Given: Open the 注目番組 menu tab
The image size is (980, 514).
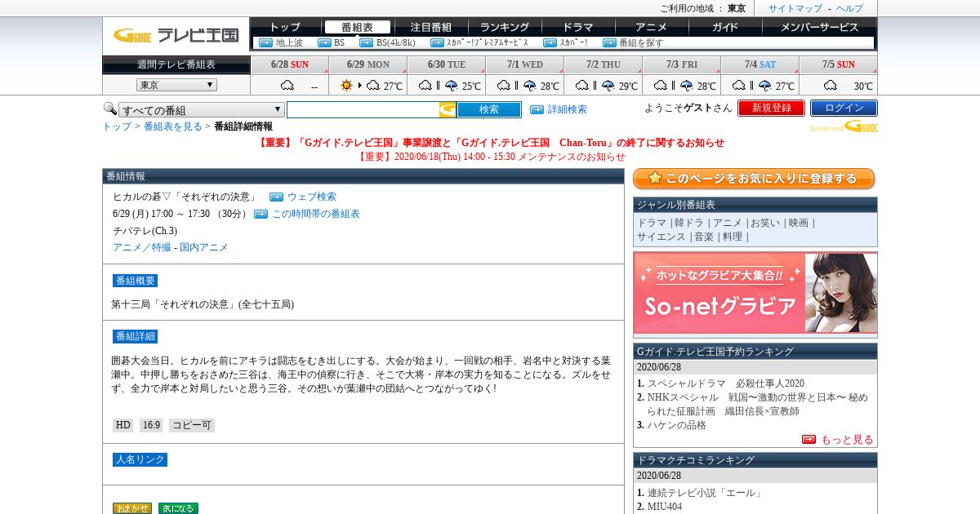Looking at the screenshot, I should [431, 27].
